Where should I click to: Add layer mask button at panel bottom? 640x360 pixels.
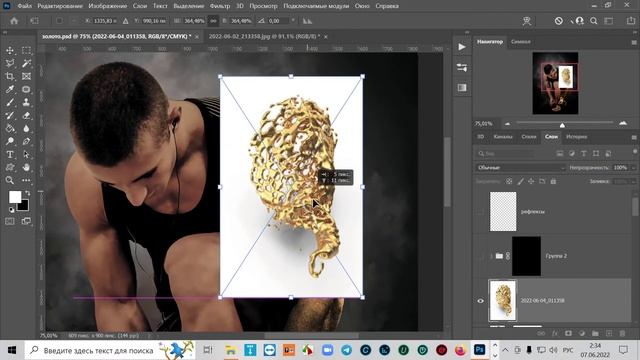568,333
